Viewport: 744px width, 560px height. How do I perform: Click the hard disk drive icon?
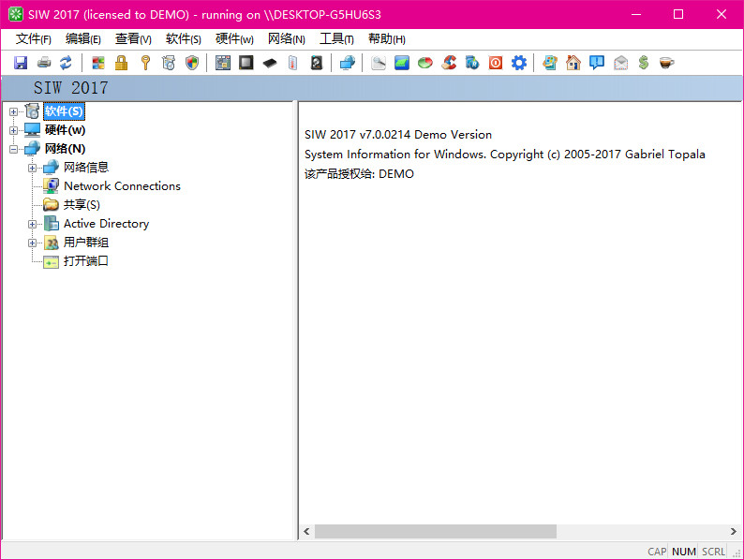pos(317,63)
